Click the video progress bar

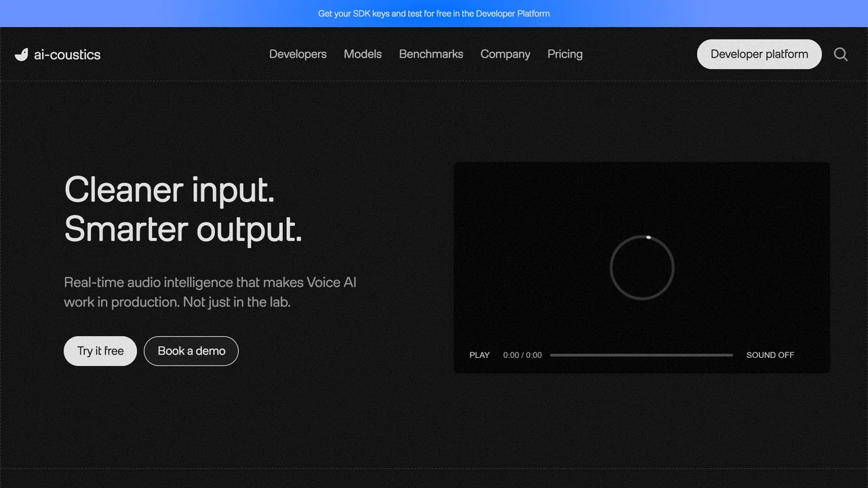pos(642,355)
